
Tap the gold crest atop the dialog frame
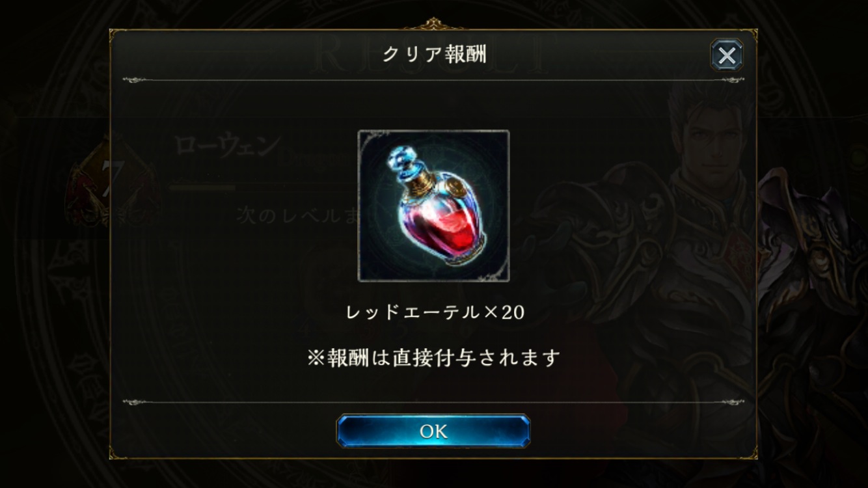pyautogui.click(x=433, y=25)
